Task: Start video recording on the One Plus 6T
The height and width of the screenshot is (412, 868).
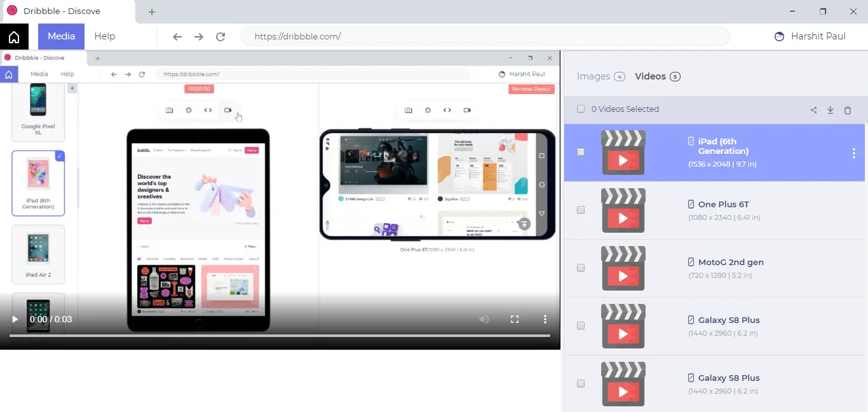Action: click(467, 109)
